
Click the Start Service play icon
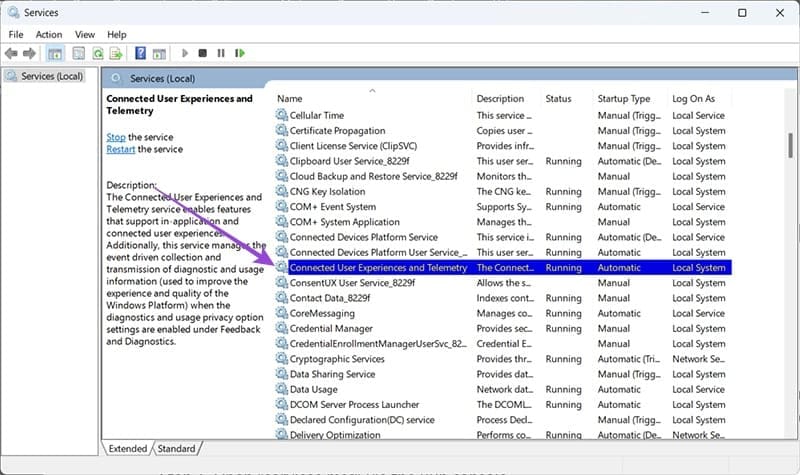click(x=185, y=53)
